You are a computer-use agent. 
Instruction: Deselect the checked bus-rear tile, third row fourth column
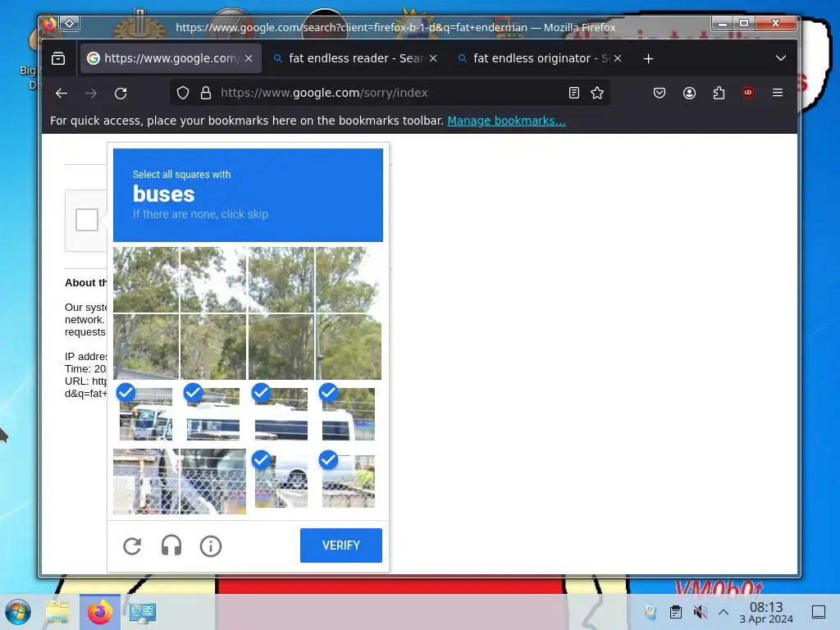[349, 414]
